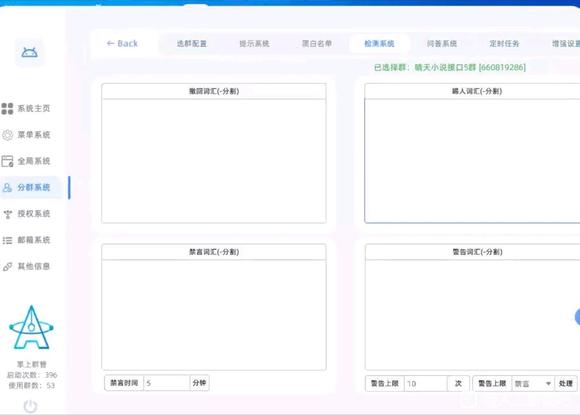Switch to 提示系统 tab
Screen dimensions: 580x415
254,44
